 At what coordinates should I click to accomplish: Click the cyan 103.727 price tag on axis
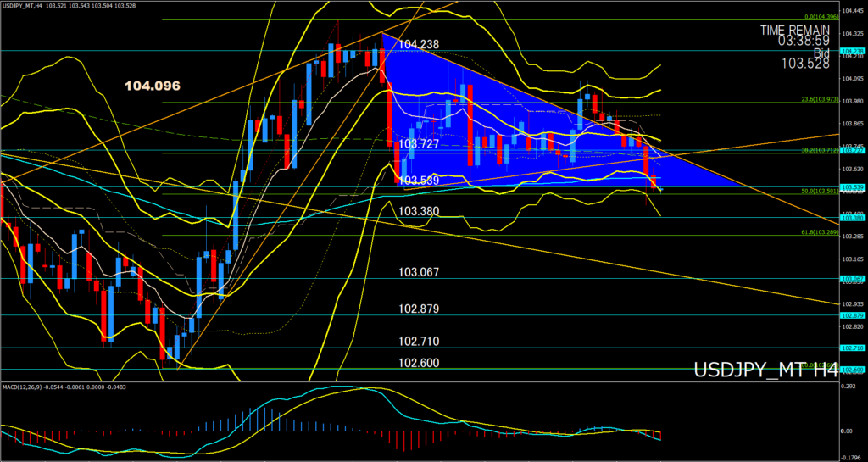pyautogui.click(x=853, y=151)
